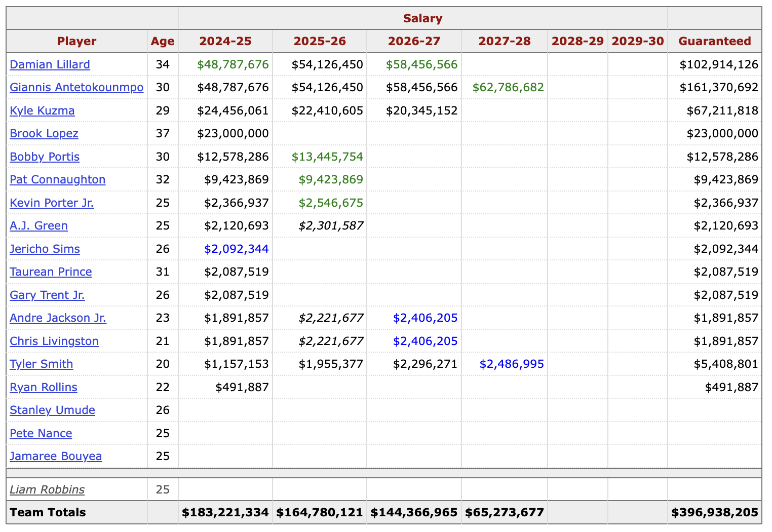The image size is (772, 532).
Task: Click the Kevin Porter Jr. link
Action: [52, 203]
